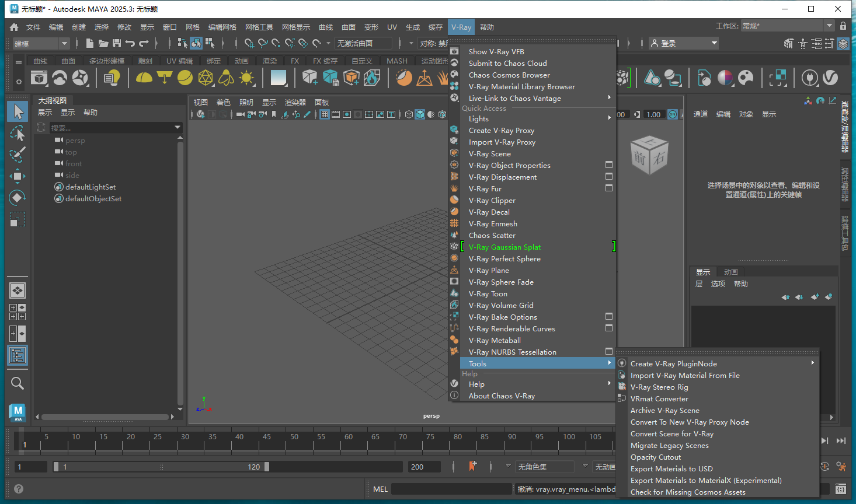Select Show V-Ray VFB
The width and height of the screenshot is (856, 504).
tap(496, 51)
